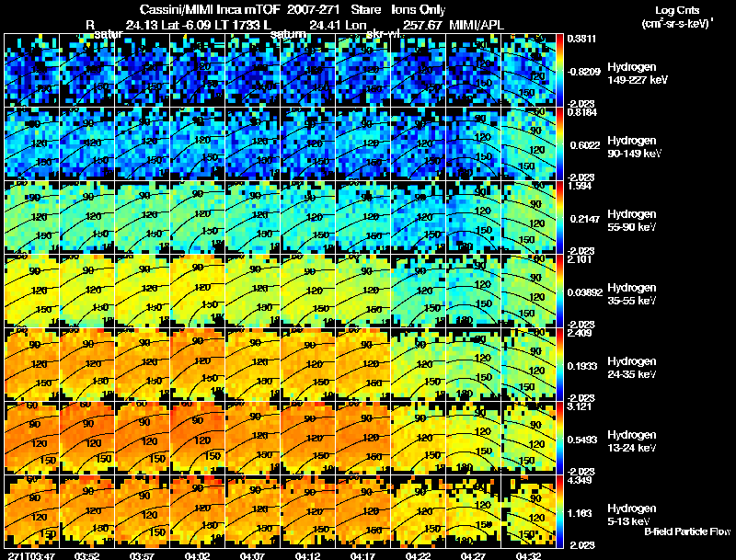This screenshot has height=560, width=736.
Task: Click the color scale value '1.594'
Action: point(580,186)
